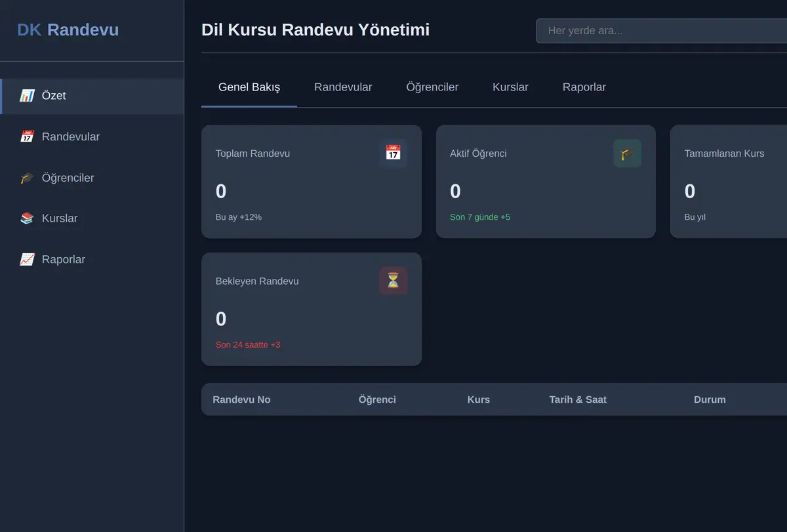
Task: Select the Genel Bakış tab
Action: tap(249, 87)
